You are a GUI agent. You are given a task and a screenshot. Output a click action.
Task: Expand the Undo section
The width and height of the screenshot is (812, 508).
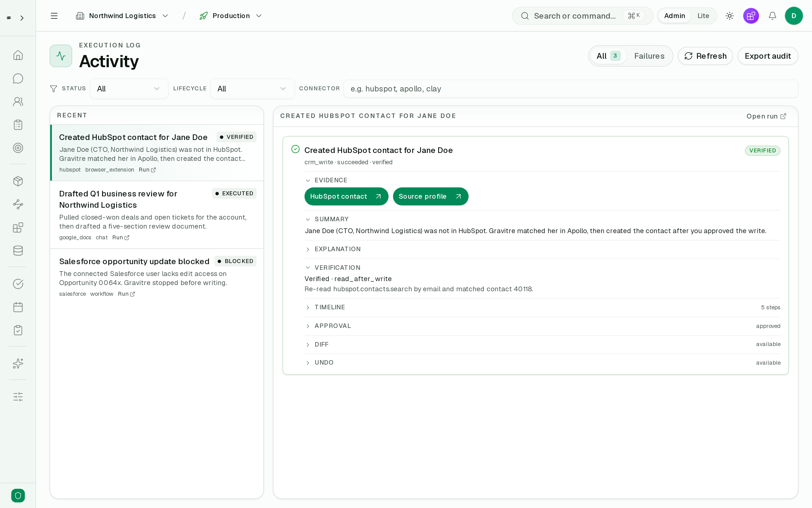point(542,363)
